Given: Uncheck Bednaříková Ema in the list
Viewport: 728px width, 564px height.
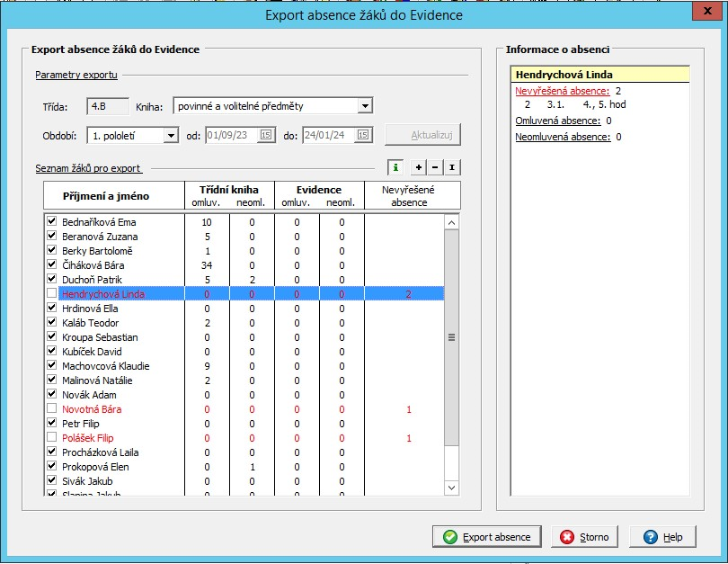Looking at the screenshot, I should 52,221.
